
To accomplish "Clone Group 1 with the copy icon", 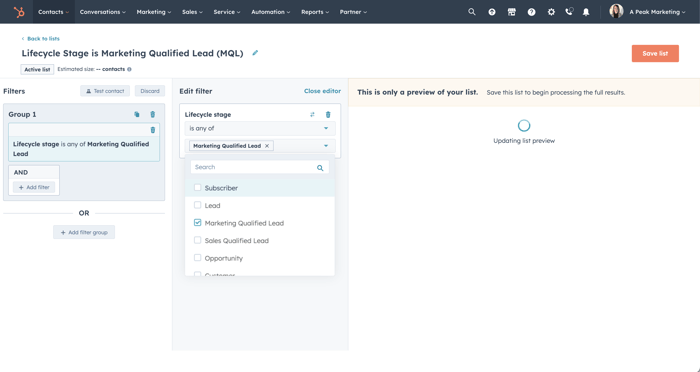I will click(137, 114).
